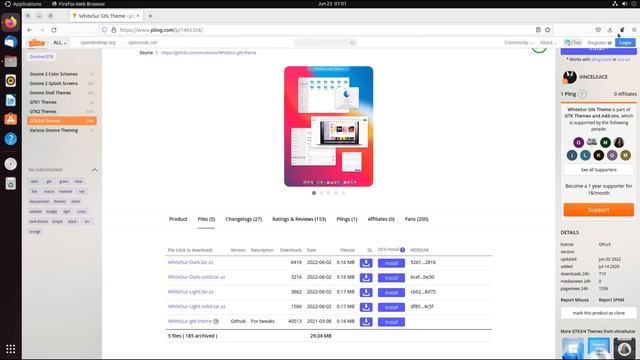Click the date and time in top bar

pos(332,4)
